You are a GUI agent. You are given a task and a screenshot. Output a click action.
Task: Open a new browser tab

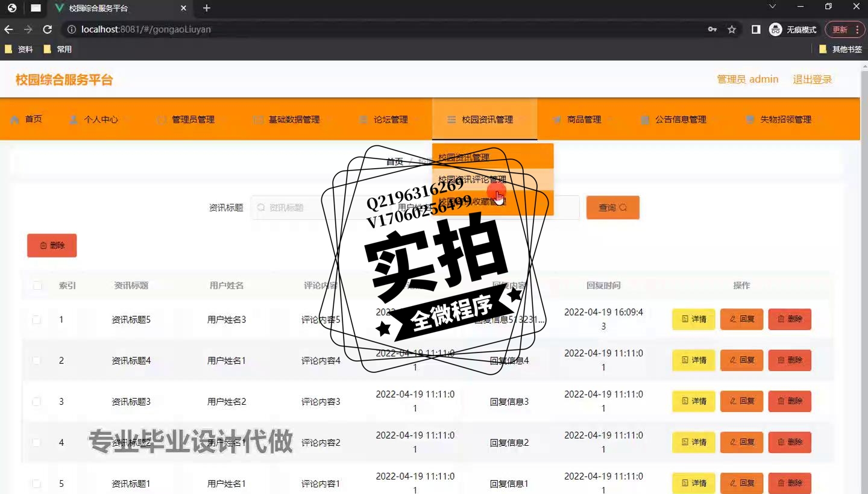tap(207, 8)
